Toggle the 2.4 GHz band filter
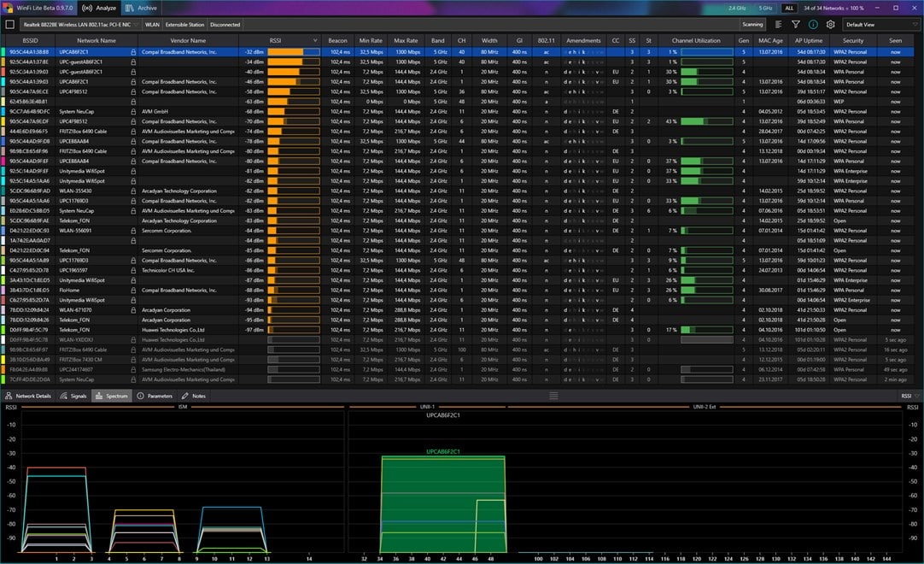This screenshot has width=924, height=564. point(736,8)
